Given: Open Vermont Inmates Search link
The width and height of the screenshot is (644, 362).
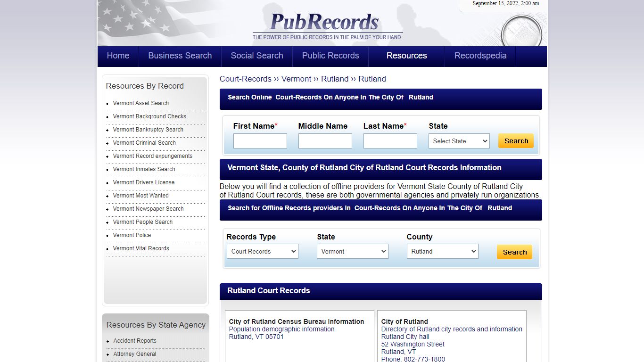Looking at the screenshot, I should coord(144,169).
